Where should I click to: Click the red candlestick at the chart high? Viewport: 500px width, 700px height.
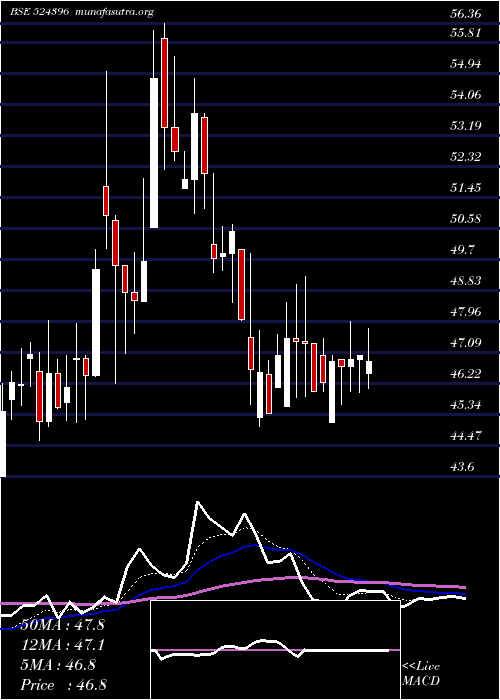pyautogui.click(x=164, y=83)
